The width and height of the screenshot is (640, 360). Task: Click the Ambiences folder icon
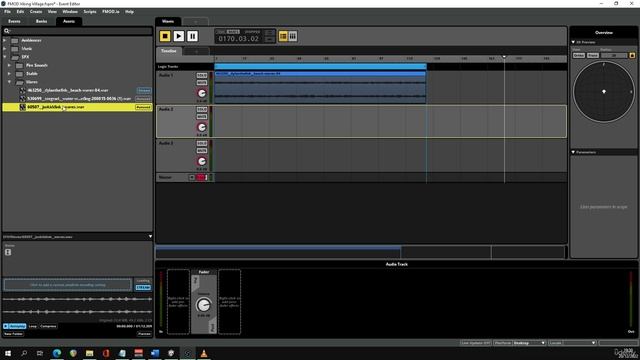[x=15, y=40]
